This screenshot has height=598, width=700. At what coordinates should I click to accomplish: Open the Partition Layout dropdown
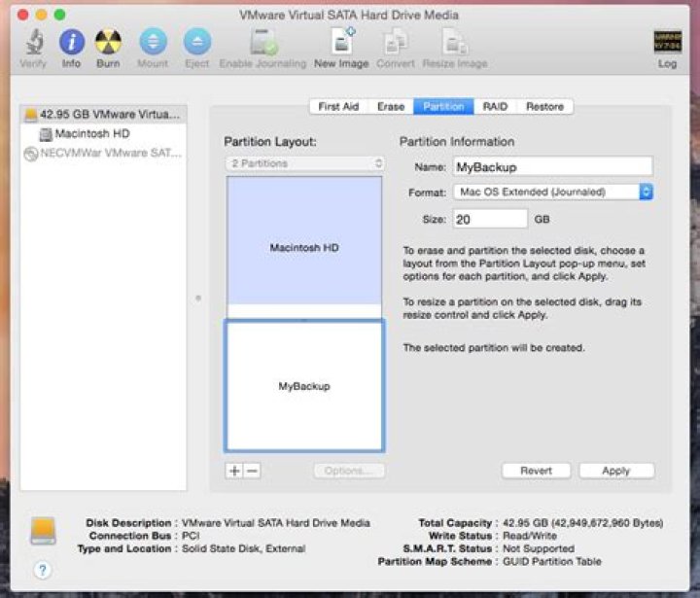tap(305, 163)
